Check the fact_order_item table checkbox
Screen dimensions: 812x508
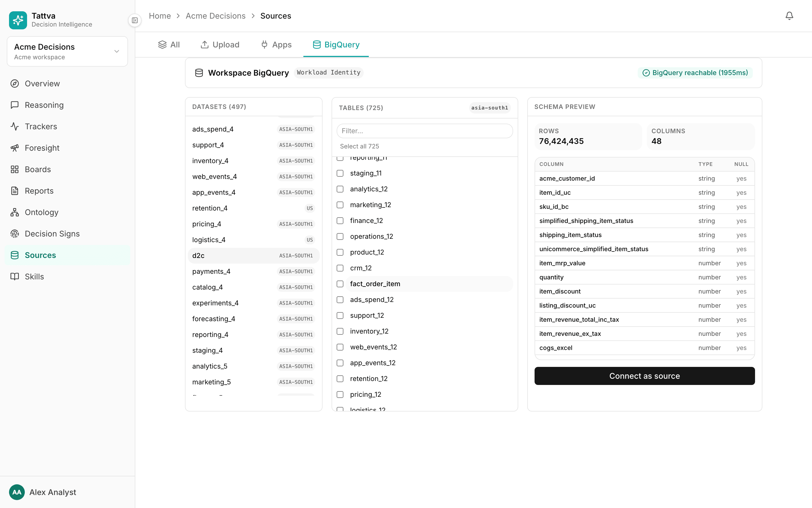pyautogui.click(x=340, y=284)
